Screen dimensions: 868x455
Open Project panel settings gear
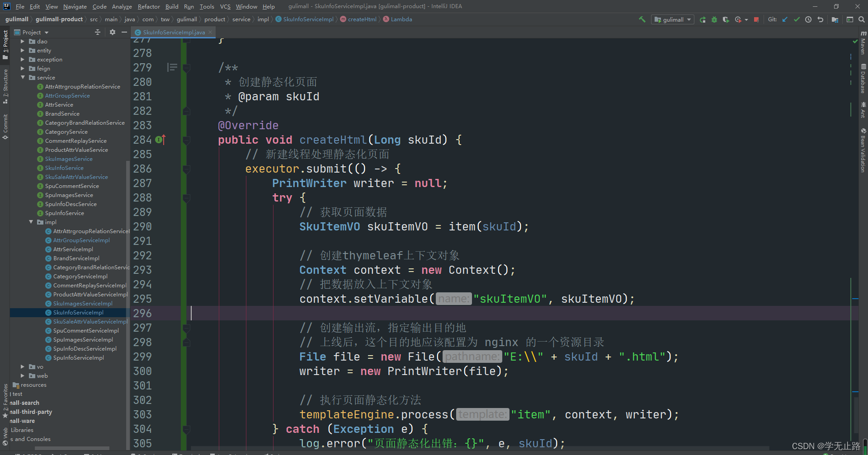(113, 32)
